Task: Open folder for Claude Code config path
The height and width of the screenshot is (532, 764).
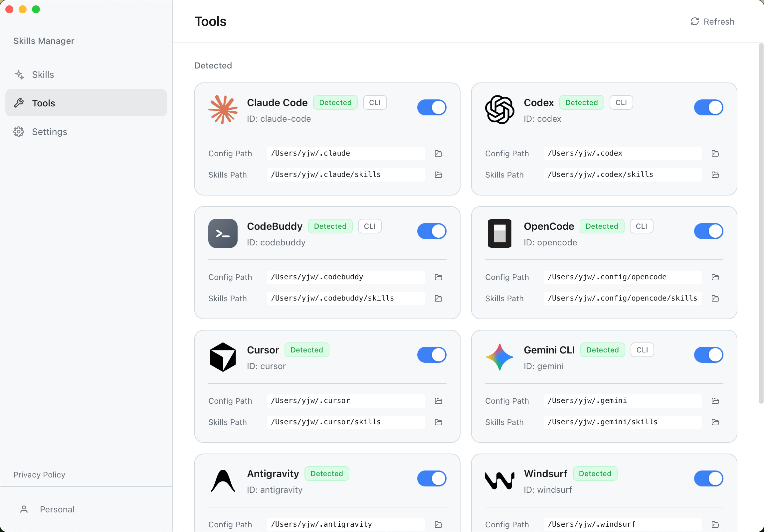Action: [438, 153]
